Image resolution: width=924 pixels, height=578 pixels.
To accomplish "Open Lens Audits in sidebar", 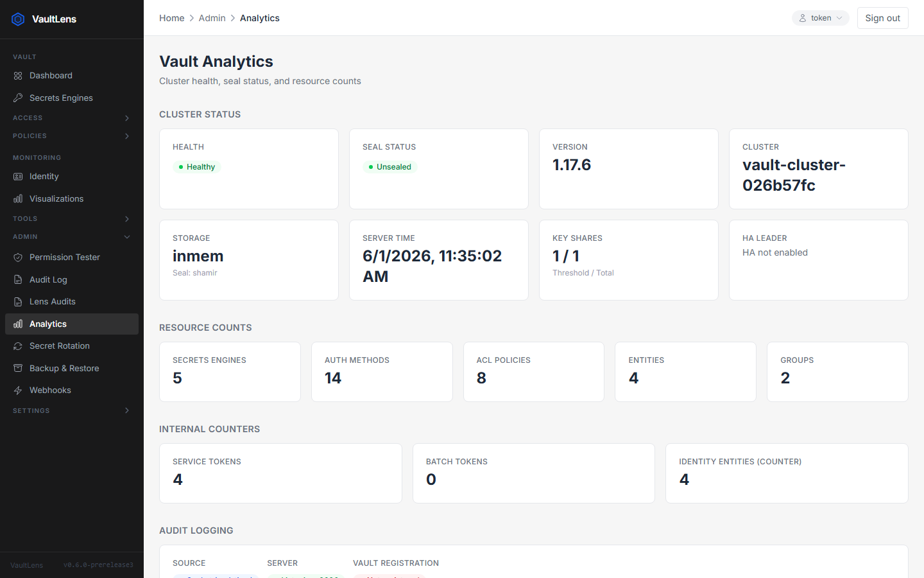I will pyautogui.click(x=72, y=302).
